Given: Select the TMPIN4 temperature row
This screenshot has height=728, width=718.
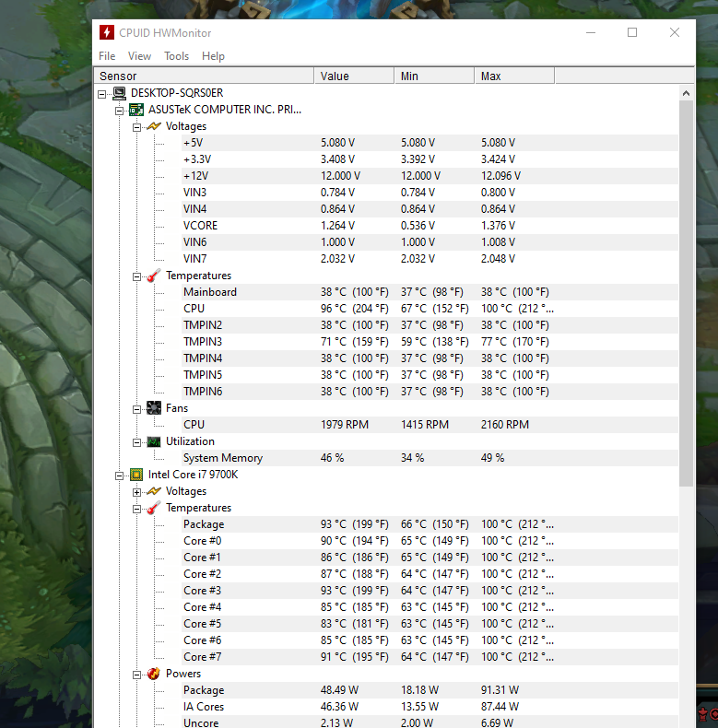Looking at the screenshot, I should (x=430, y=358).
